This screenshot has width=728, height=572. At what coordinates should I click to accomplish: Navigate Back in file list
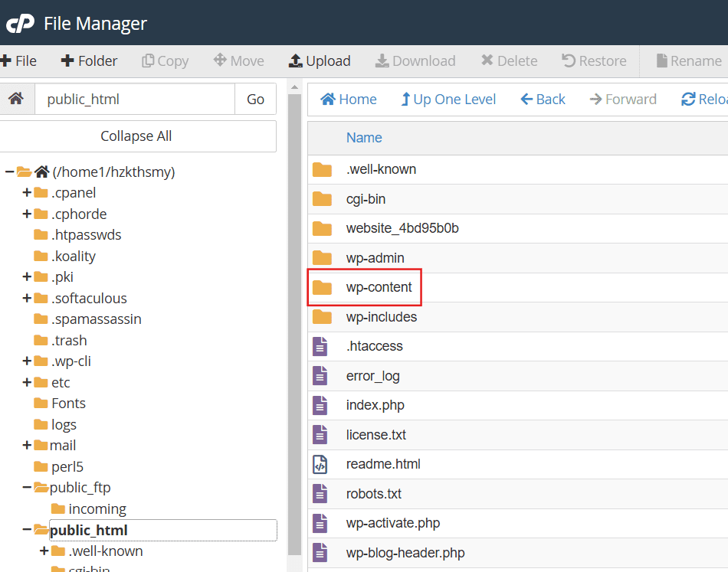pyautogui.click(x=543, y=100)
